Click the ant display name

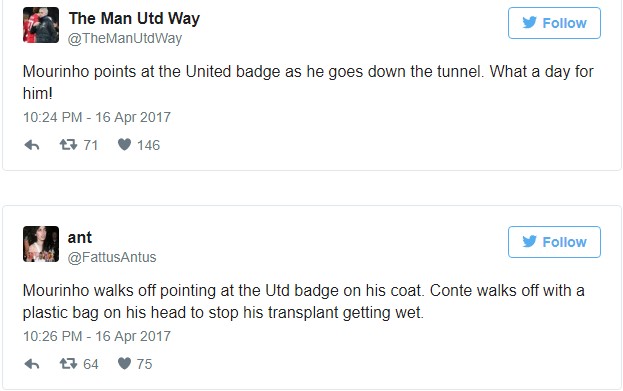coord(80,238)
